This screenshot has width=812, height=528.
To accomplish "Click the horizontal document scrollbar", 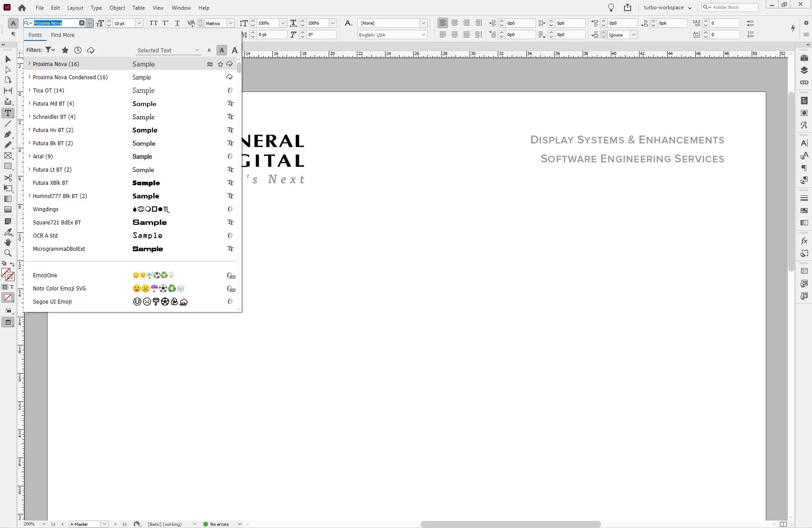I will click(x=511, y=524).
